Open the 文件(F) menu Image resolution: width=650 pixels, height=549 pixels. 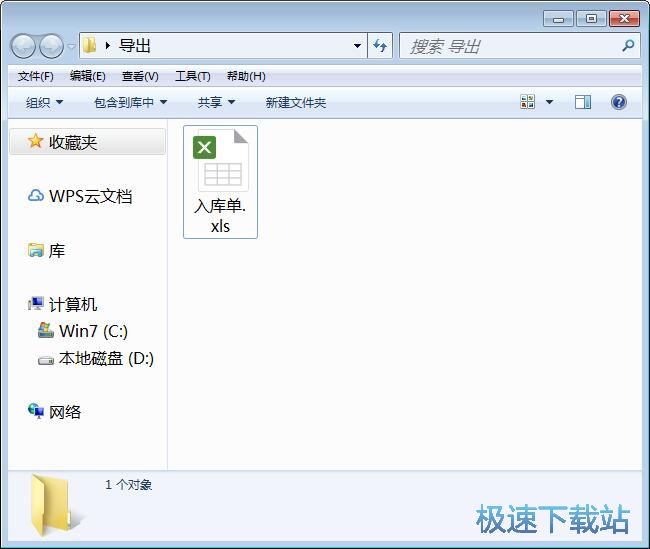click(35, 76)
